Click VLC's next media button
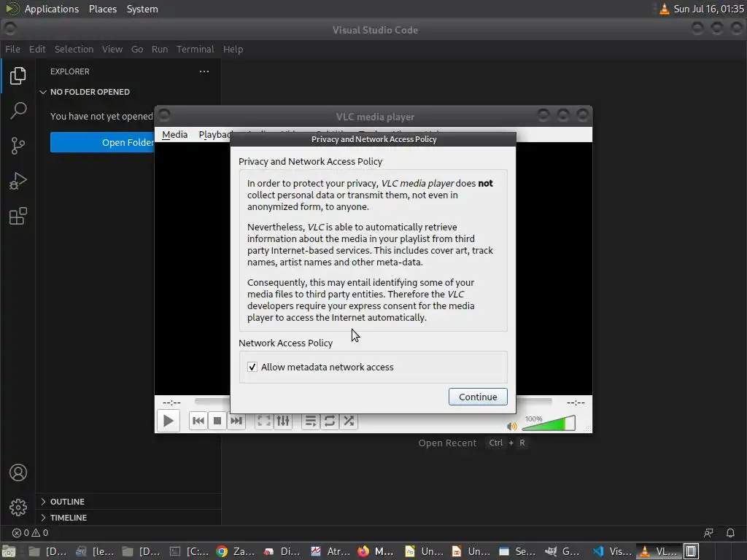 pos(236,421)
